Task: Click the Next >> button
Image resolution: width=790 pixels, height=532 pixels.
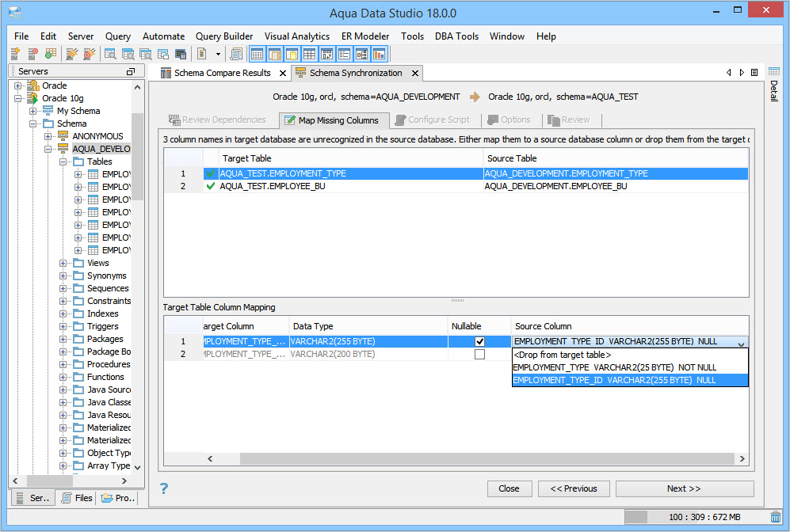Action: (x=684, y=488)
